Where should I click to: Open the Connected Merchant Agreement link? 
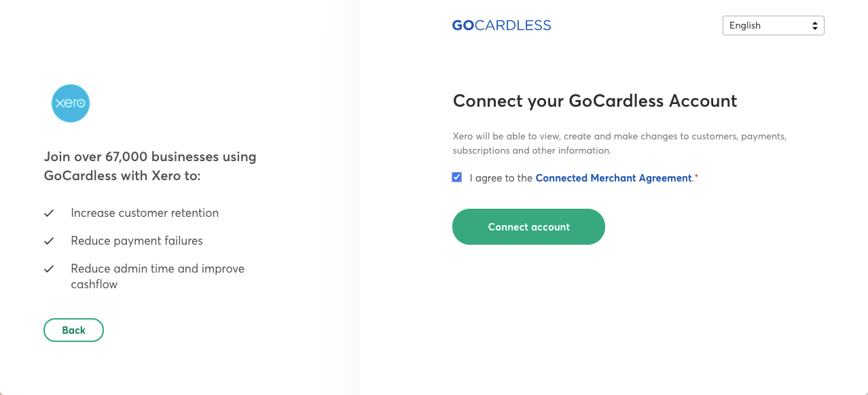point(613,178)
